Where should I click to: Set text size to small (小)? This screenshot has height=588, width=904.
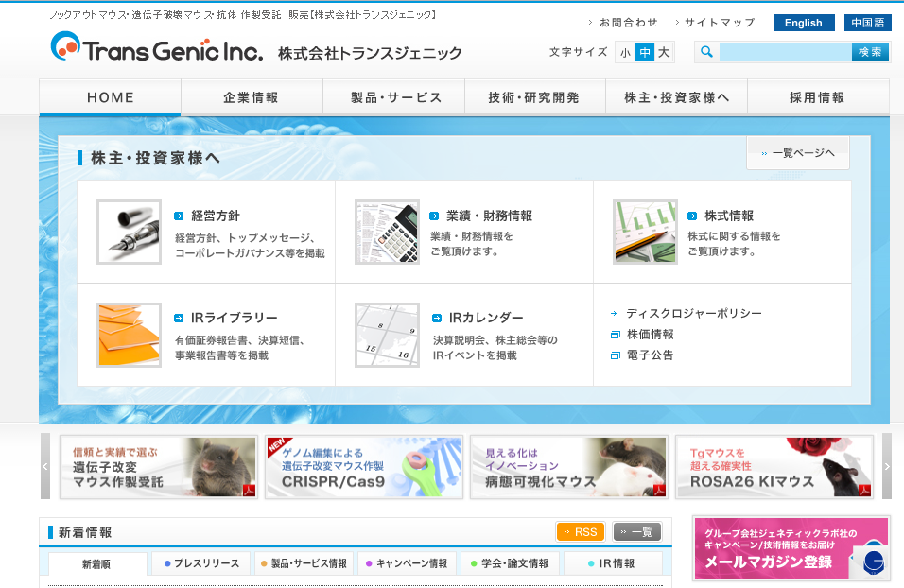pyautogui.click(x=626, y=52)
